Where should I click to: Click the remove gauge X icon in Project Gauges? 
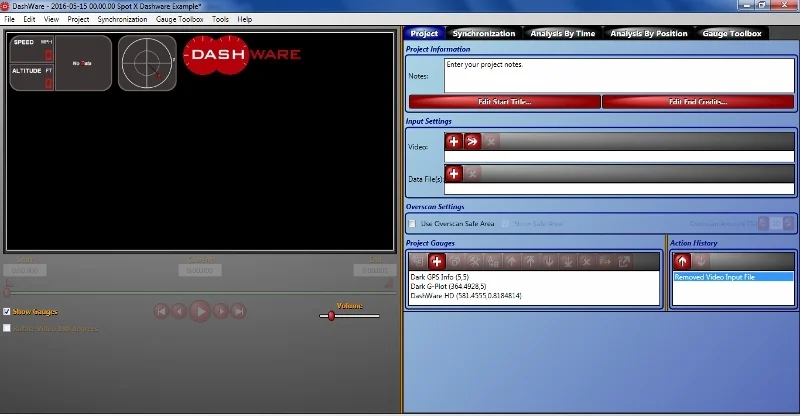coord(586,261)
